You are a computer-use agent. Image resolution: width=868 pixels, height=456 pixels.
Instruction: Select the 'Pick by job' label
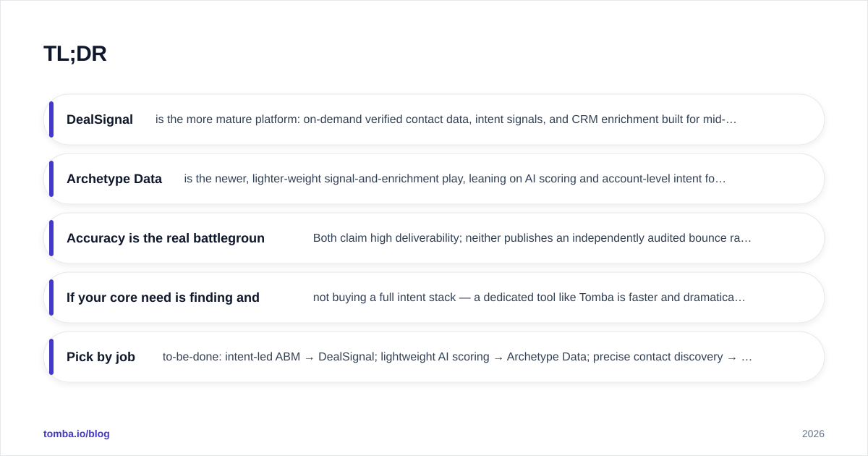point(101,357)
